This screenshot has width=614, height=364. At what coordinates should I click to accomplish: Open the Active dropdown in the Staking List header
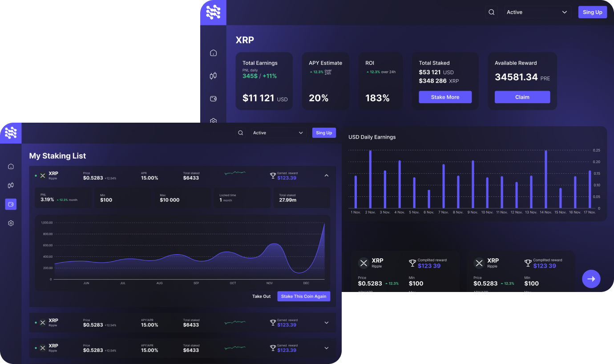tap(278, 133)
